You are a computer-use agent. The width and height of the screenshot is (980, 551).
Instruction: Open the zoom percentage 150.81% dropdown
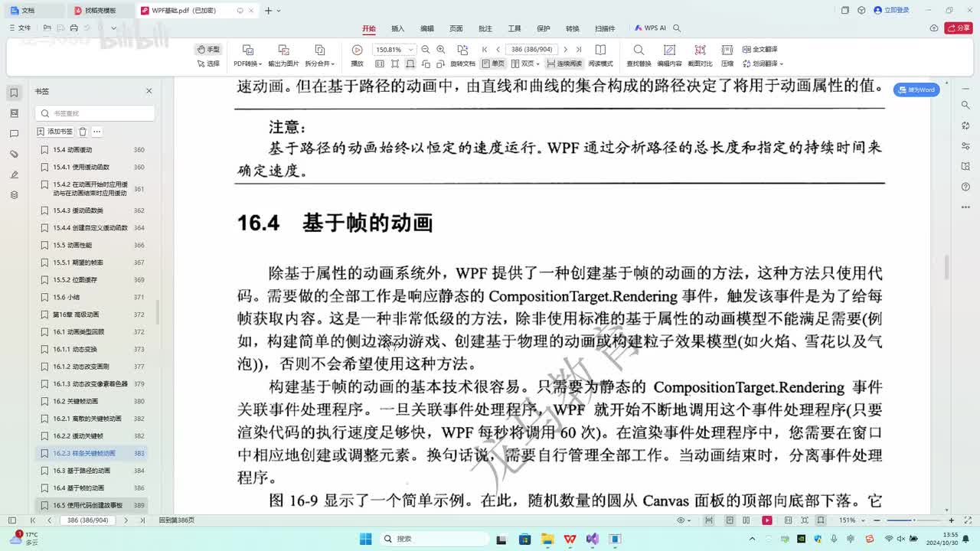tap(411, 49)
